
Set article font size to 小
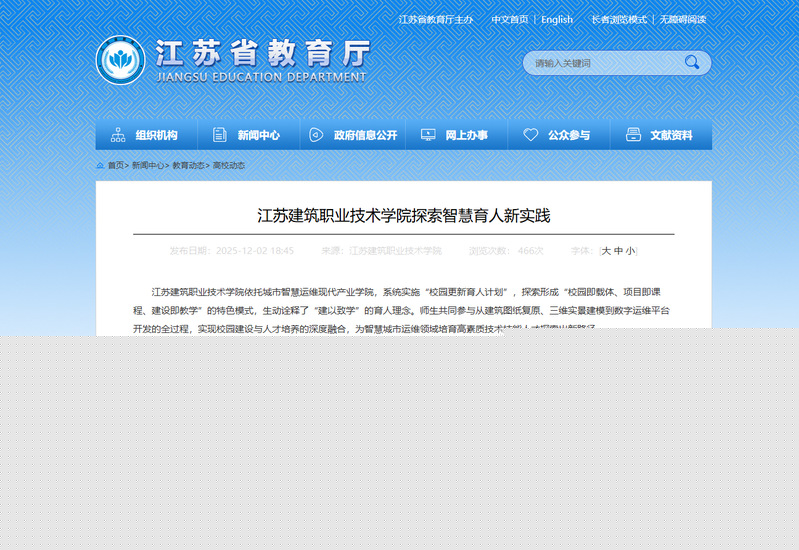[x=629, y=251]
